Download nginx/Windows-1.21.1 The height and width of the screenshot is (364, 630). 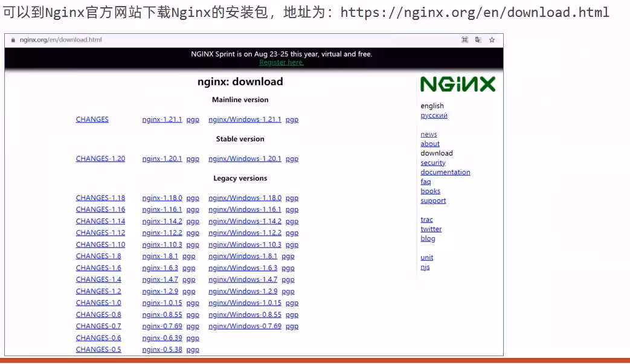[245, 119]
